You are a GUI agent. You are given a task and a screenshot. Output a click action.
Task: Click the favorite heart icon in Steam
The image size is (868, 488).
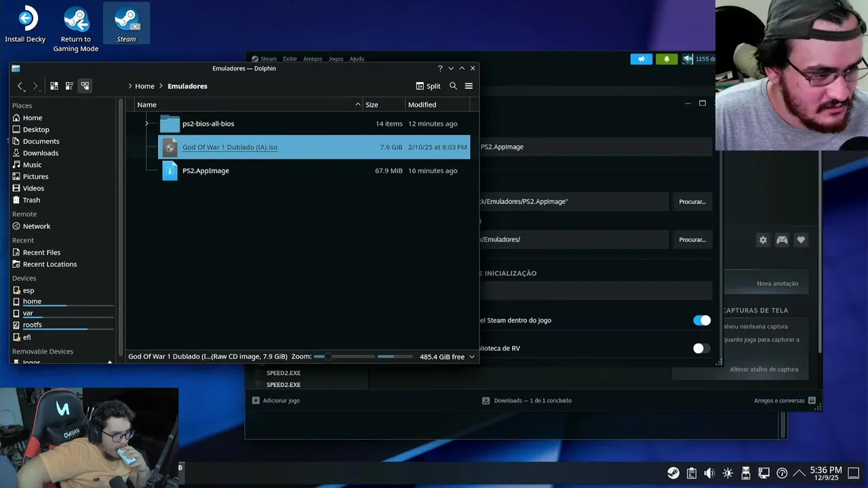801,240
